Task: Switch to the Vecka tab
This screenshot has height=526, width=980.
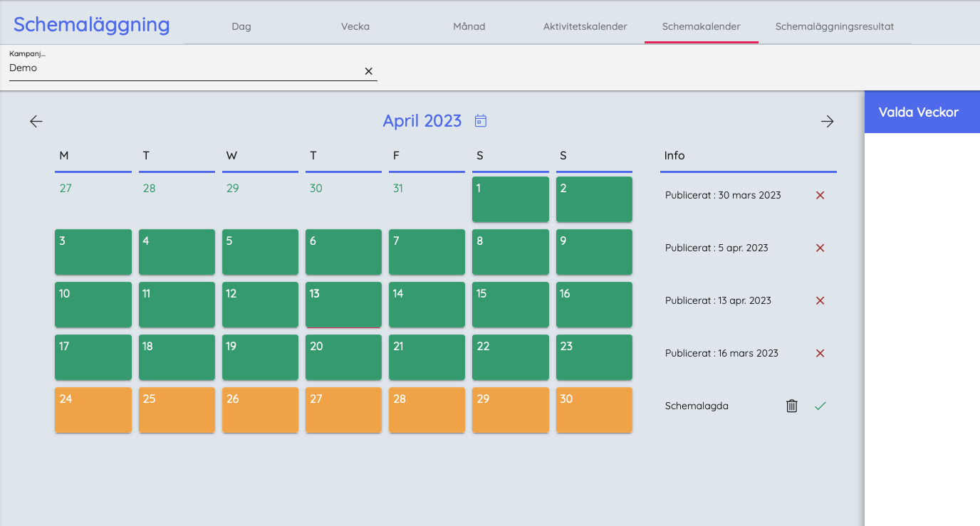Action: tap(355, 27)
